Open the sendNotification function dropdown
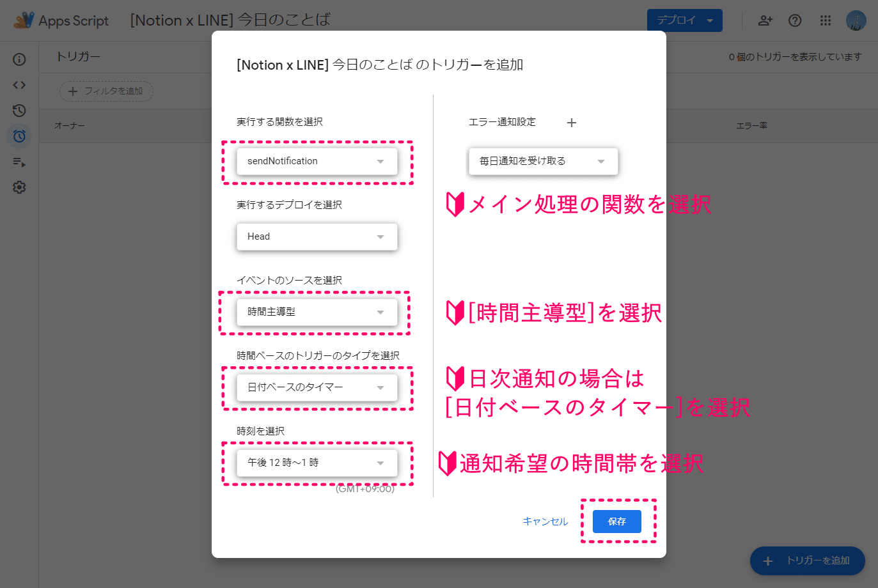878x588 pixels. pyautogui.click(x=317, y=161)
